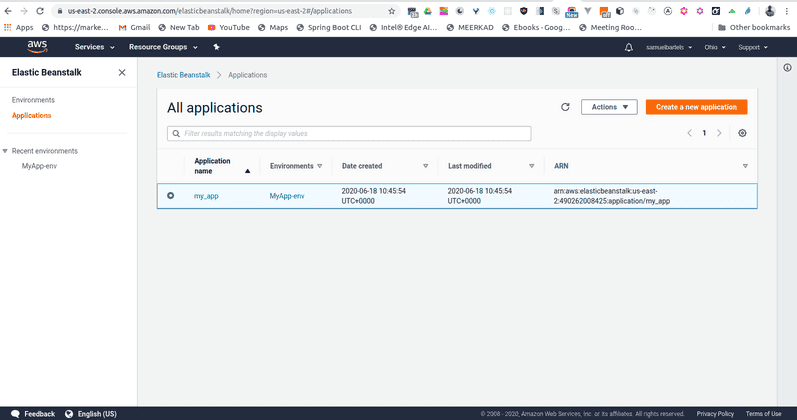This screenshot has width=797, height=420.
Task: Refresh the applications list
Action: click(x=565, y=107)
